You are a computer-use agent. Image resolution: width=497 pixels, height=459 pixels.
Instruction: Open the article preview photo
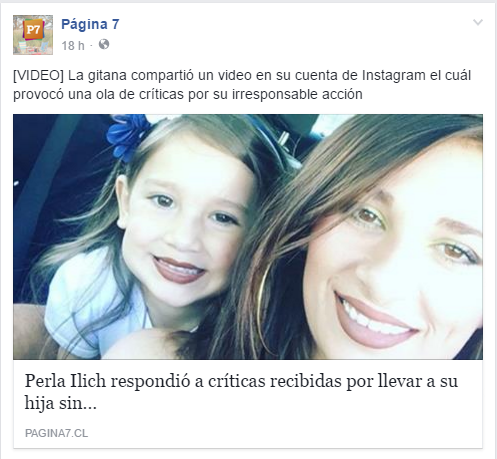tap(248, 237)
